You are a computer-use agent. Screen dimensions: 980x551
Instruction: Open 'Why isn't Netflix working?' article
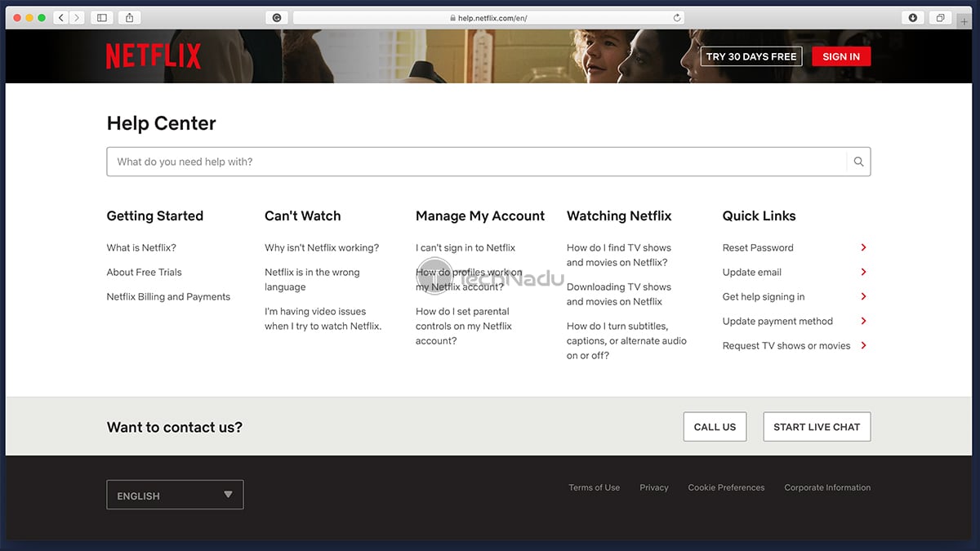(x=321, y=247)
